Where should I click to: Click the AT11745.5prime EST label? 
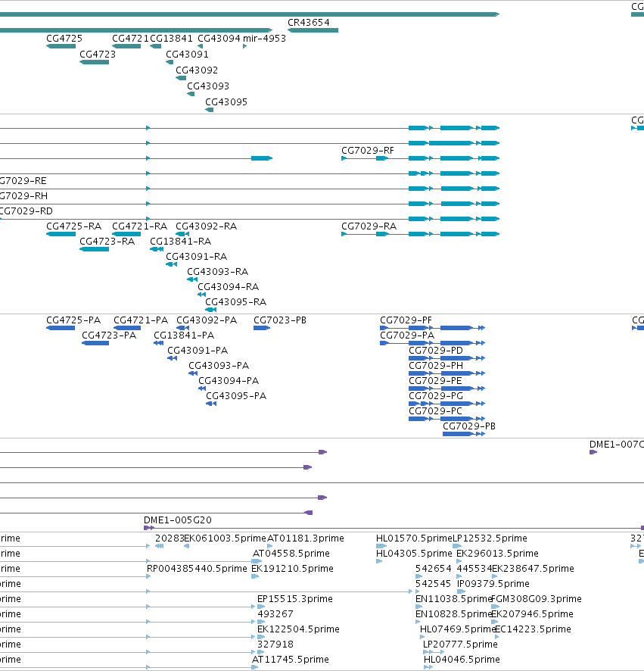coord(291,660)
